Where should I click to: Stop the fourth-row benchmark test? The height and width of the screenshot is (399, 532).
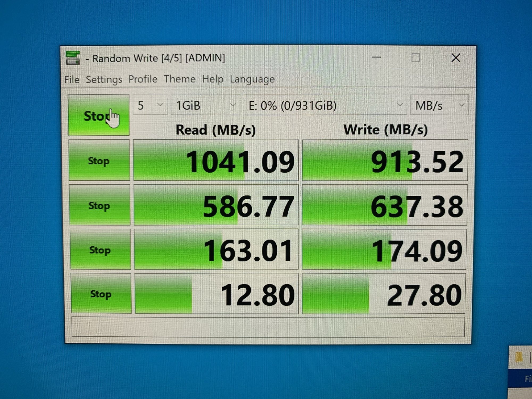coord(101,293)
